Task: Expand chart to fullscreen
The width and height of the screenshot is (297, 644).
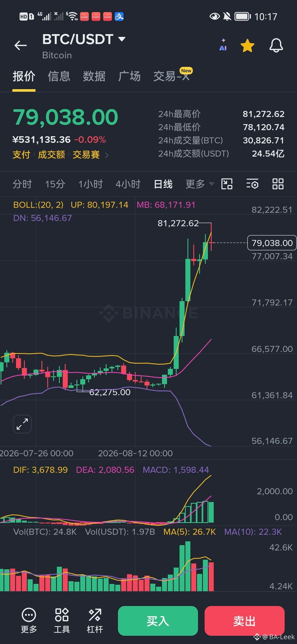Action: point(22,424)
